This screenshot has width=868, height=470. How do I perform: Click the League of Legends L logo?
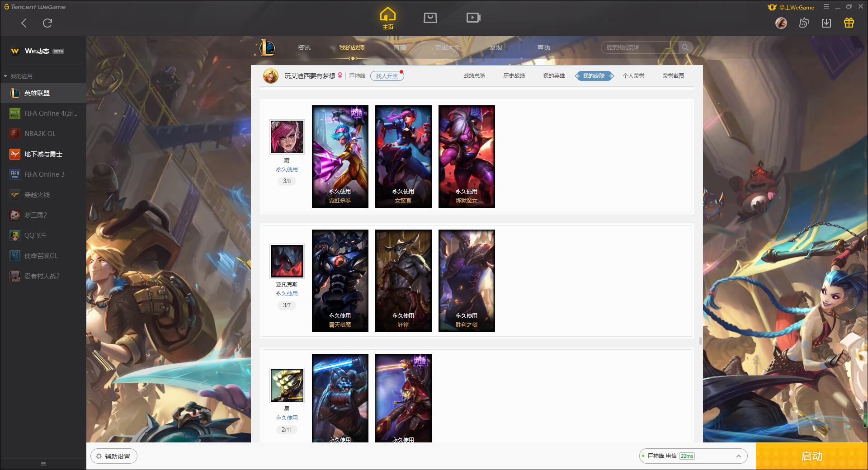click(x=267, y=47)
